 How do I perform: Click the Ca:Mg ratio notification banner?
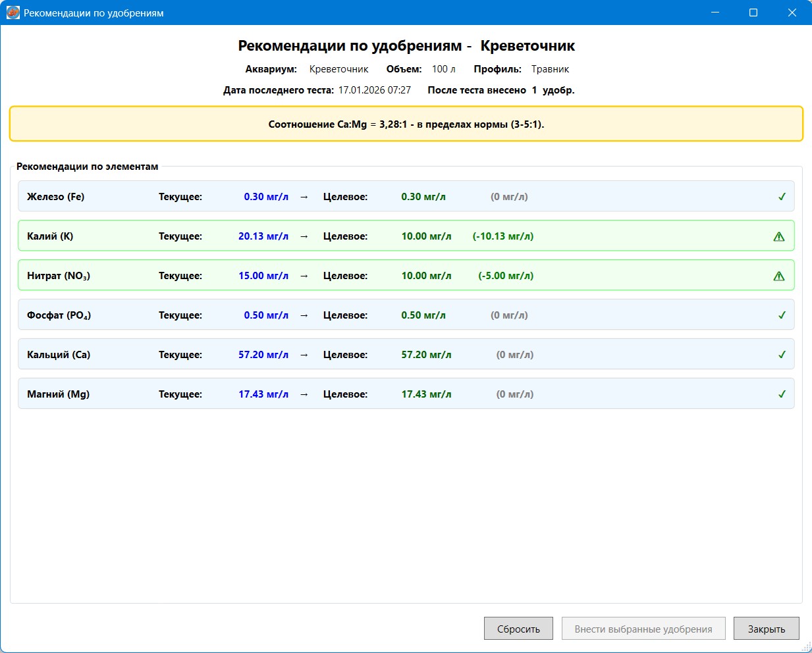[x=406, y=124]
